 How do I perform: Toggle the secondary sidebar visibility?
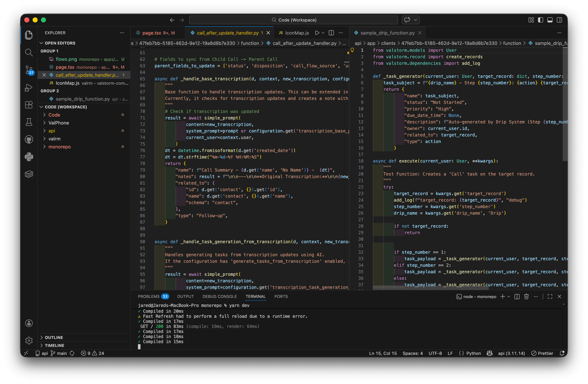coord(559,20)
